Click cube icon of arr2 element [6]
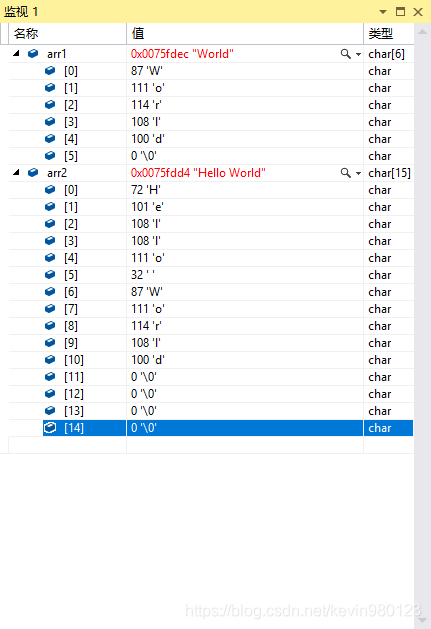Viewport: 431px width, 629px height. [x=50, y=292]
